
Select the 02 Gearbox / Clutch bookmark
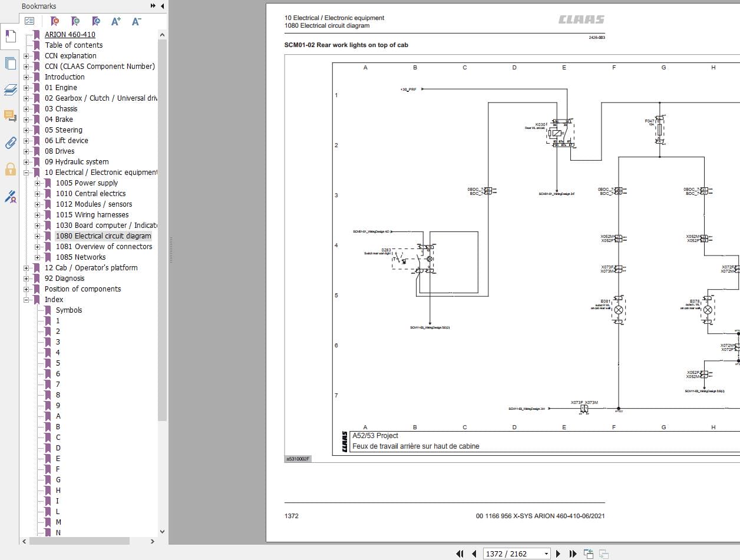click(101, 98)
